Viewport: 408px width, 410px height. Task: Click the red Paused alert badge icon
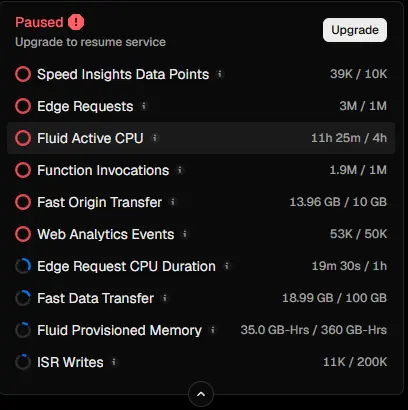(76, 22)
